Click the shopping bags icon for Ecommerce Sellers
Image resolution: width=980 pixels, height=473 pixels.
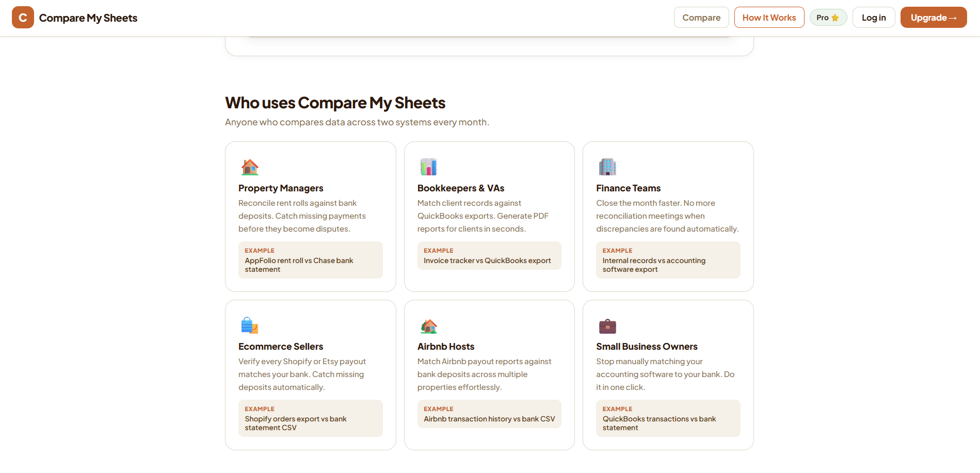(250, 325)
